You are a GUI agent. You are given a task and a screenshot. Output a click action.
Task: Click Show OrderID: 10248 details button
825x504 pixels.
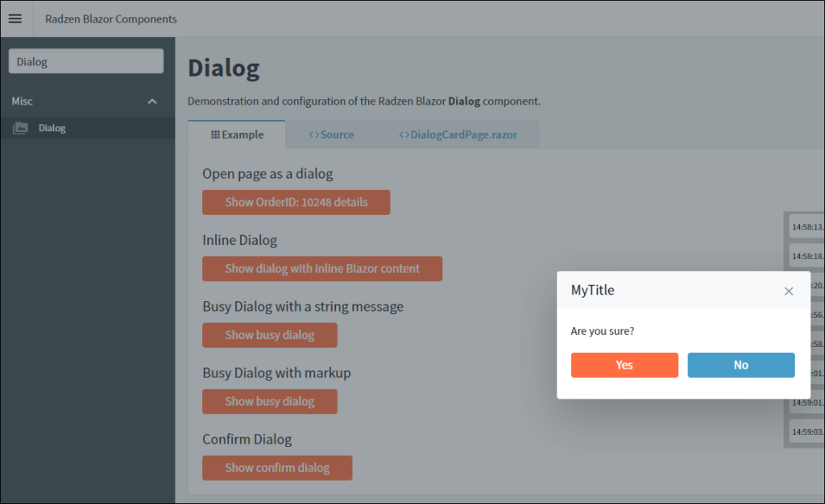click(296, 202)
